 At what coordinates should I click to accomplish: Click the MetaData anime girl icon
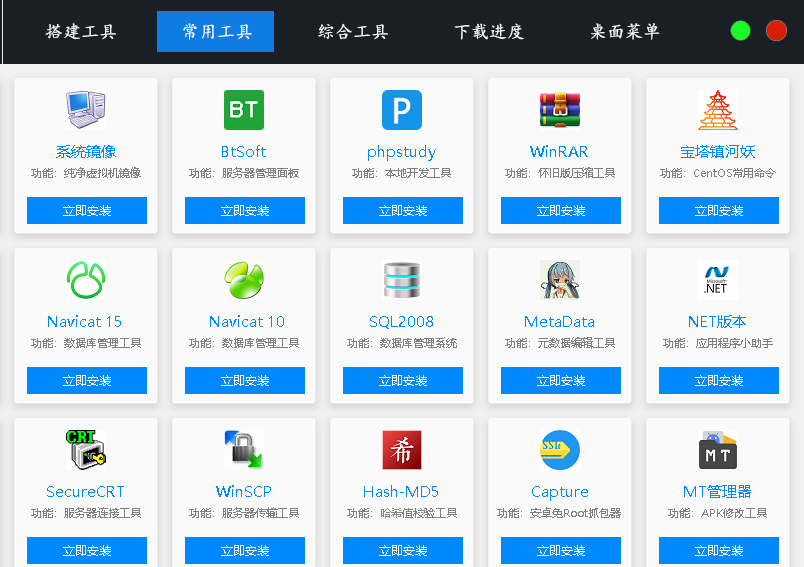tap(560, 280)
